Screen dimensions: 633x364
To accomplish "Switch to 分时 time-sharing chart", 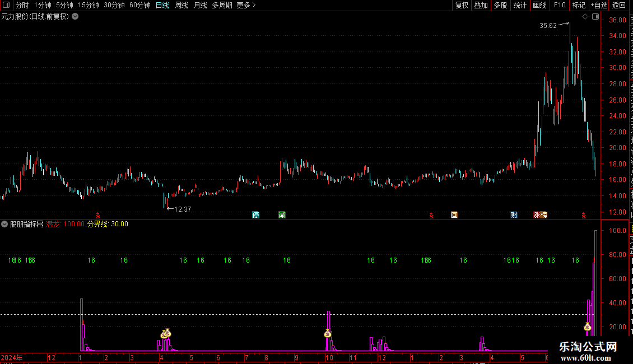I will point(22,5).
